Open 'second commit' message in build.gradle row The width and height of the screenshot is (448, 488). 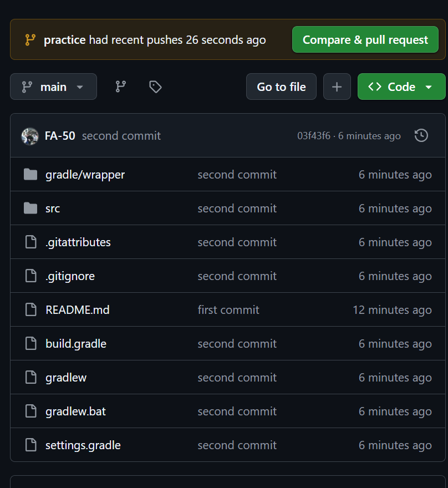pyautogui.click(x=237, y=344)
